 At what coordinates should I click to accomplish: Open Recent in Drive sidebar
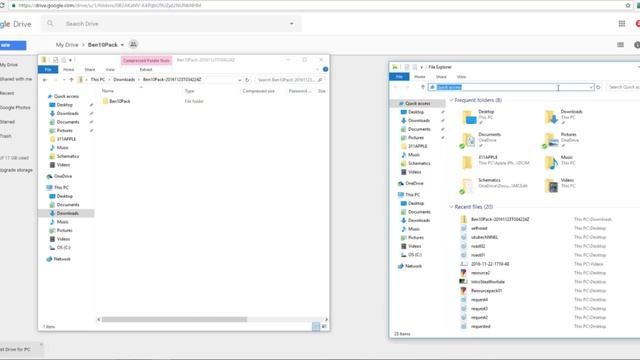(7, 93)
